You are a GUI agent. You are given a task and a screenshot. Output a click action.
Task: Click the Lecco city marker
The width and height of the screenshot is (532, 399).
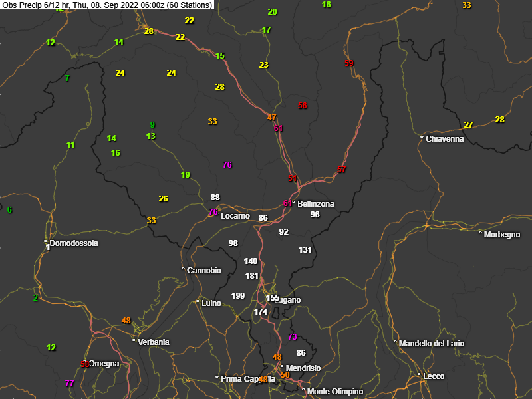pyautogui.click(x=420, y=376)
